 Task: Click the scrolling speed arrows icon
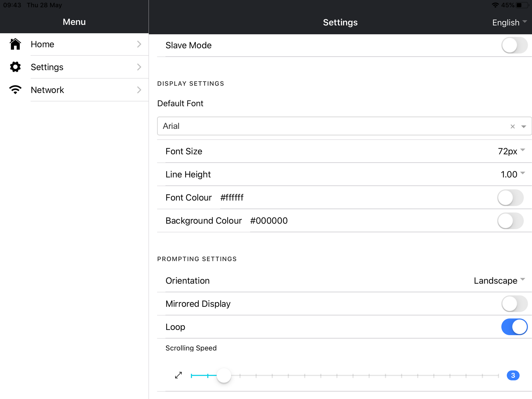178,375
